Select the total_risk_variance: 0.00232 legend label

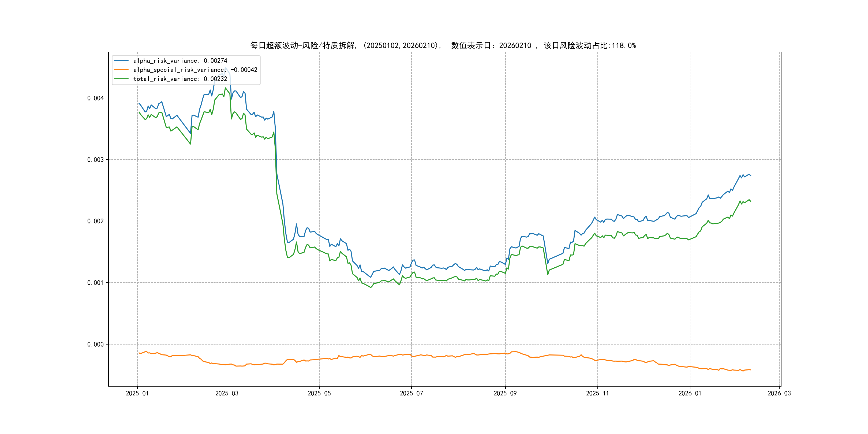tap(180, 79)
